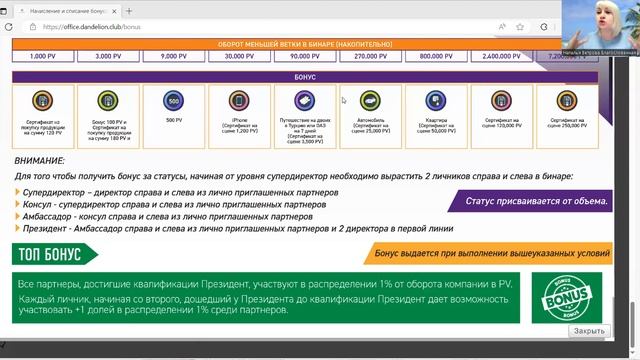Open the tab actions icon at top left
This screenshot has width=640, height=360.
(3, 11)
